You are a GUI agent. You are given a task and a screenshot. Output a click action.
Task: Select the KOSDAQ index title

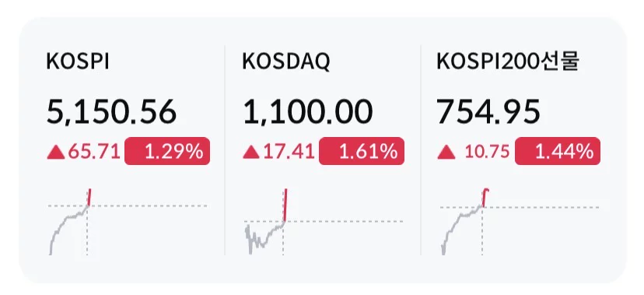coord(286,62)
